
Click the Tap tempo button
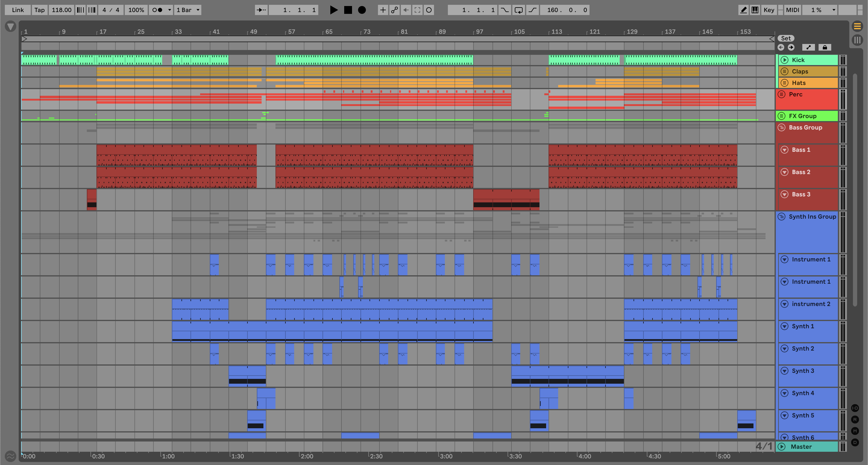pos(39,10)
